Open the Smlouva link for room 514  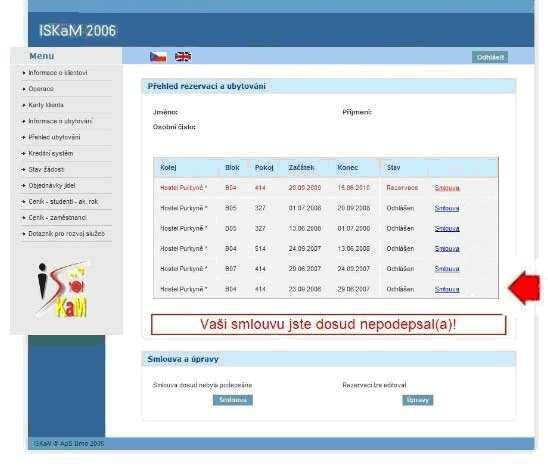coord(447,249)
